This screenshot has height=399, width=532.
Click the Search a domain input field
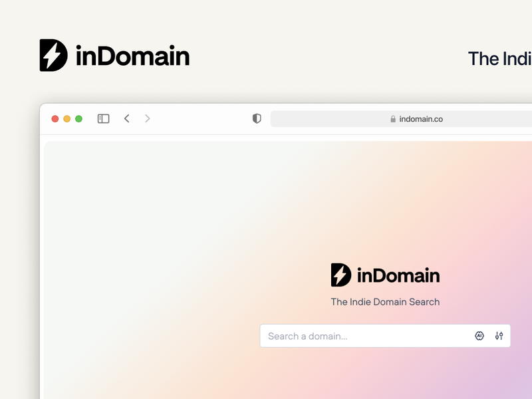332,336
